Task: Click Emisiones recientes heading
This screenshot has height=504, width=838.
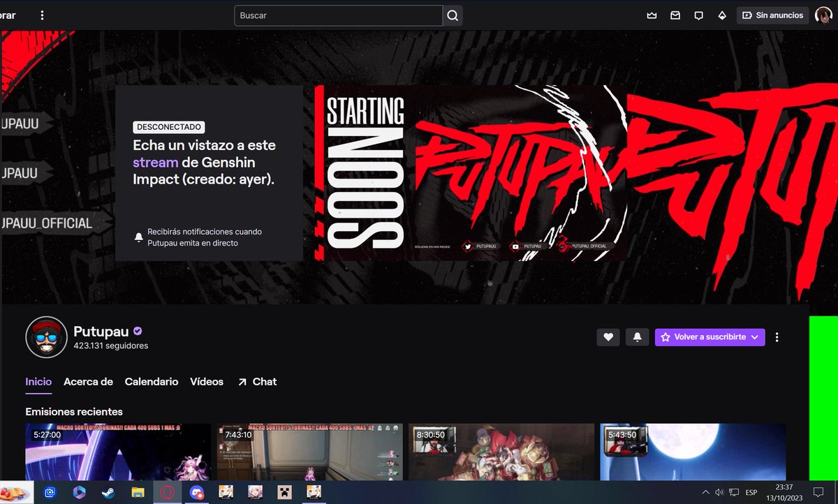Action: [x=74, y=411]
